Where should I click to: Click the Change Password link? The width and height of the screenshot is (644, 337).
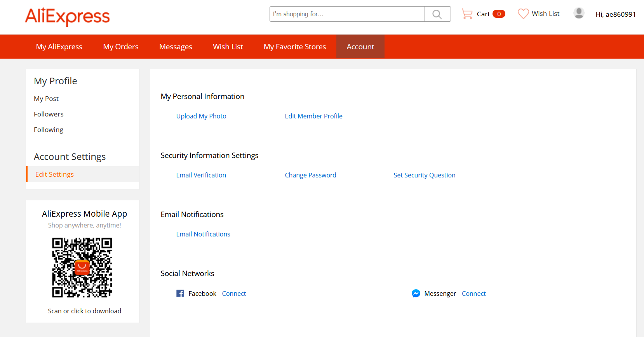tap(311, 175)
